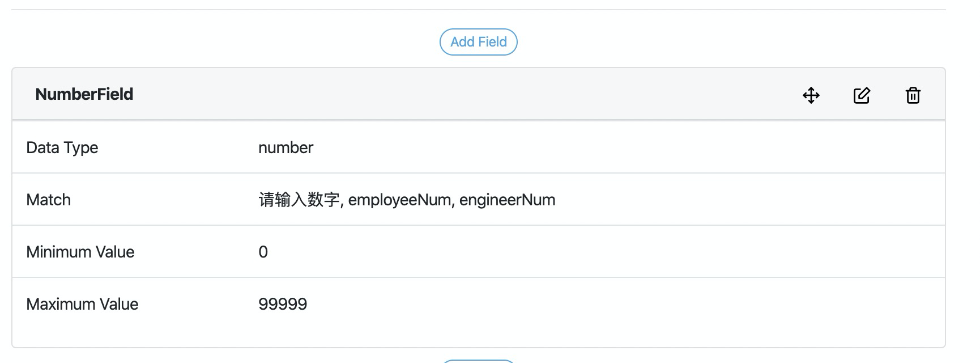Select the NumberField header title
This screenshot has height=363, width=980.
point(84,94)
